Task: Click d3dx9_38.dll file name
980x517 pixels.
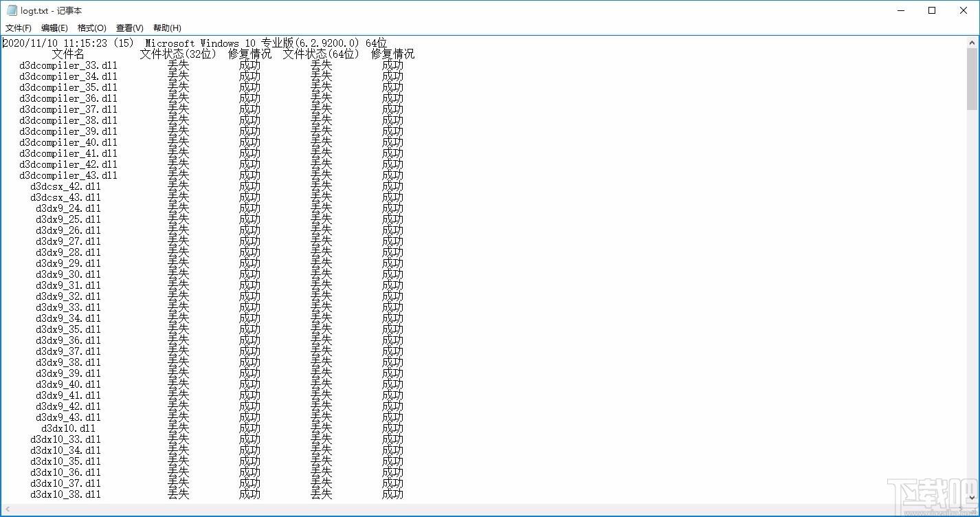Action: pos(68,362)
